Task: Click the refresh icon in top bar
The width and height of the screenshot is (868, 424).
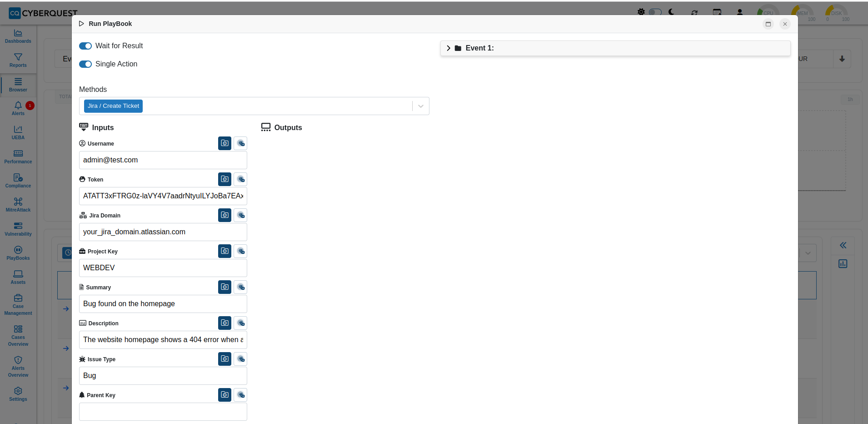Action: click(694, 12)
